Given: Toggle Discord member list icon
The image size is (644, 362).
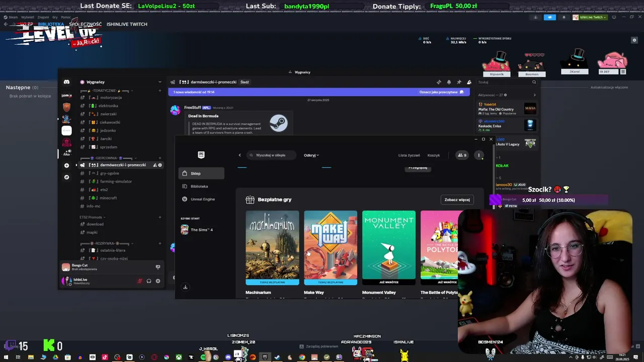Looking at the screenshot, I should tap(469, 82).
